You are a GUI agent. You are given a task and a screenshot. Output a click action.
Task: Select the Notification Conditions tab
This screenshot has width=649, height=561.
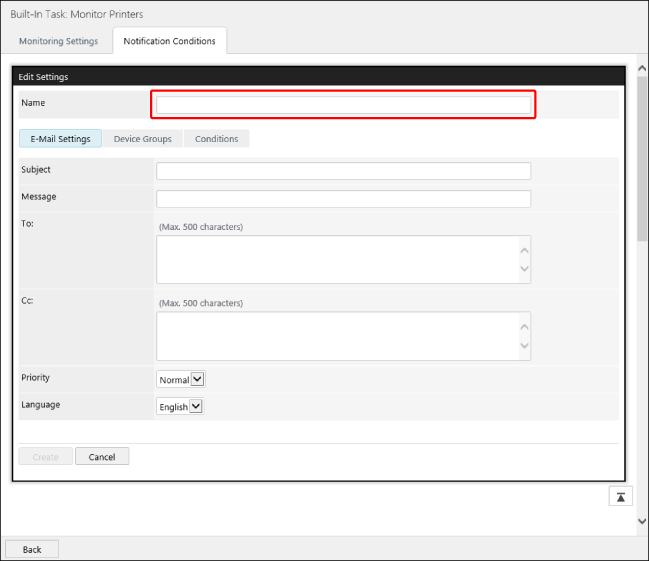pos(169,41)
